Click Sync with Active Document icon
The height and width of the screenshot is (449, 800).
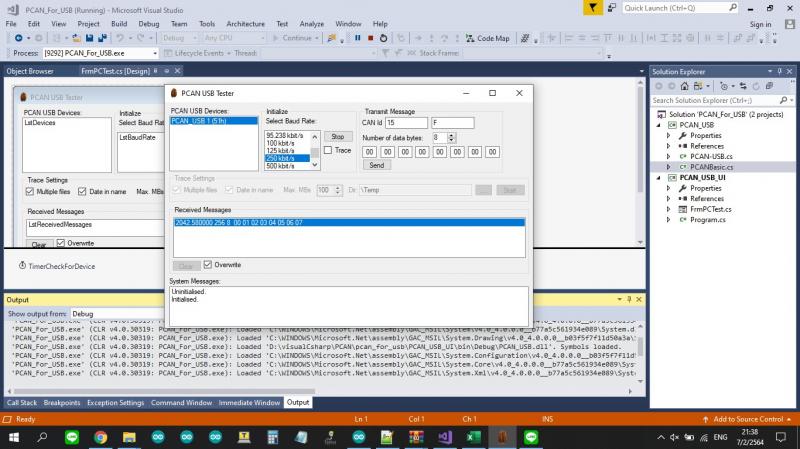743,86
